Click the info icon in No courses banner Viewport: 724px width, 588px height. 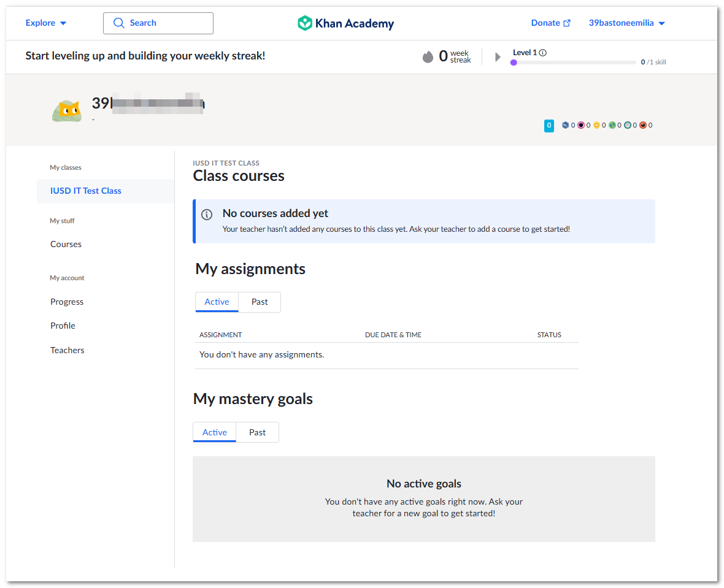click(x=207, y=215)
